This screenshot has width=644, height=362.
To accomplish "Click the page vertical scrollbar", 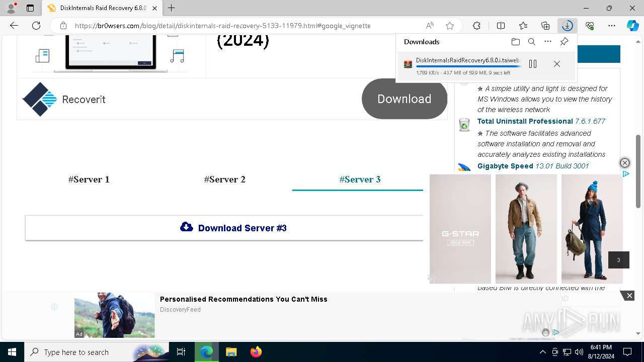I will pyautogui.click(x=638, y=171).
